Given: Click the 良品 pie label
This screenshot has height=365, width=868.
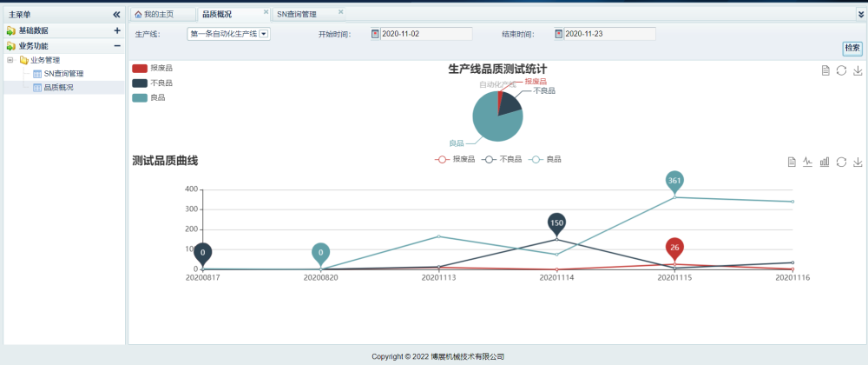Looking at the screenshot, I should 457,143.
